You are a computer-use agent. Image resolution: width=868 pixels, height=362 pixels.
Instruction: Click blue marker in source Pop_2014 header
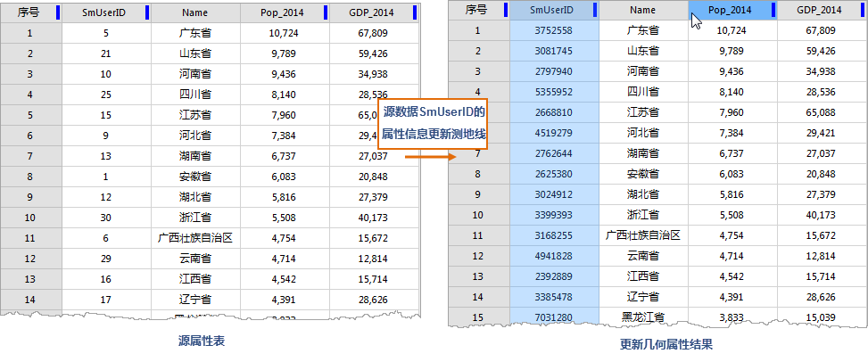[326, 12]
